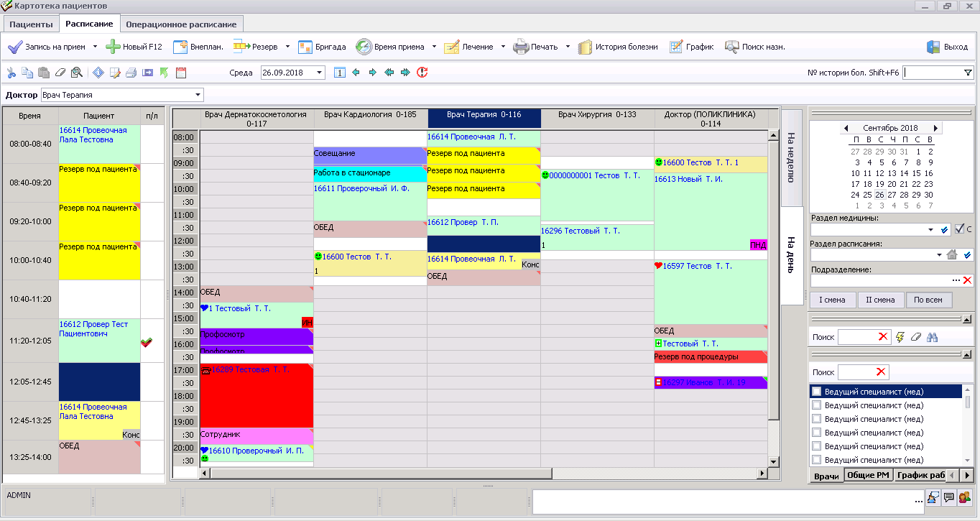Select the eraser icon beside Paste
Image resolution: width=980 pixels, height=521 pixels.
(x=60, y=73)
